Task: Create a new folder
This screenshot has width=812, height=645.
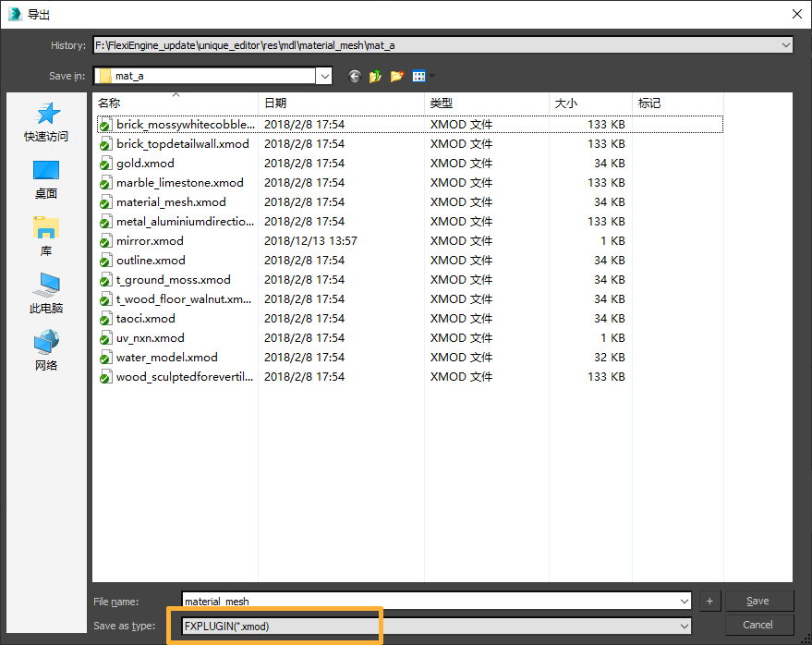Action: pos(396,76)
